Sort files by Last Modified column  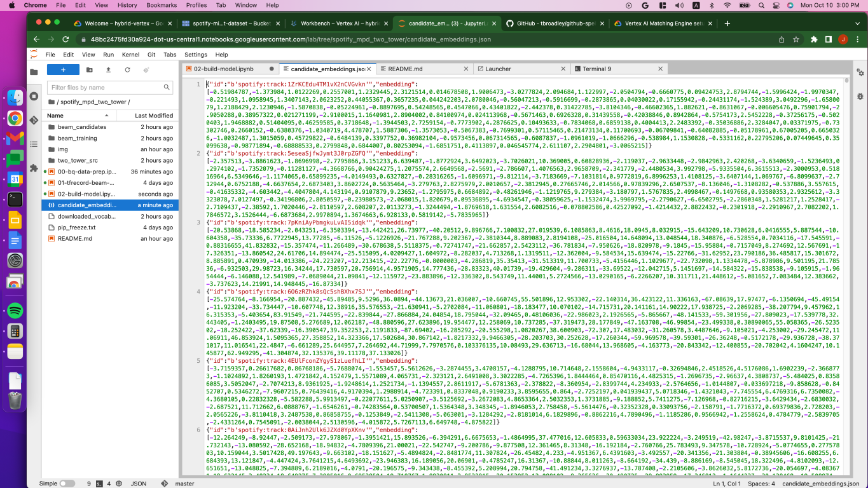pyautogui.click(x=153, y=116)
